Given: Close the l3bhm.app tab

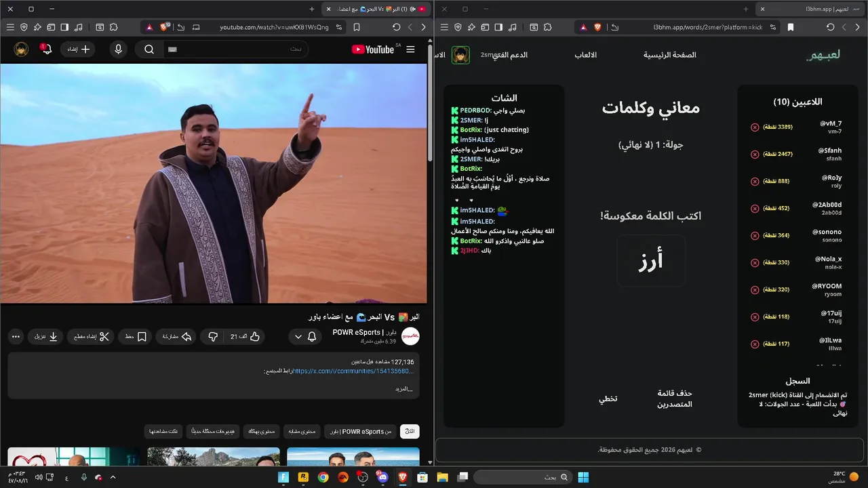Looking at the screenshot, I should click(762, 9).
